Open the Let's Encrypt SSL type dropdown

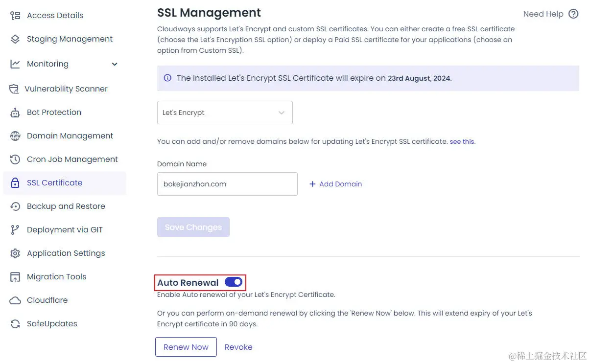(225, 113)
